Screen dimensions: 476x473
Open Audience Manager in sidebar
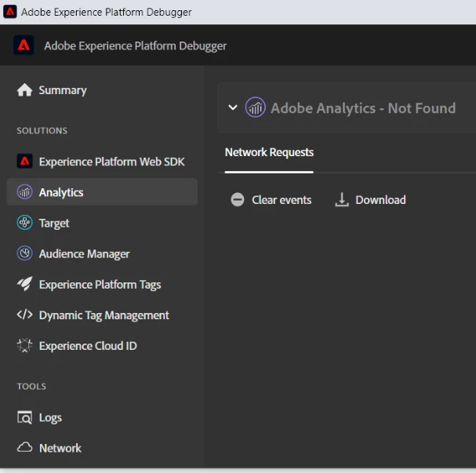[x=85, y=254]
